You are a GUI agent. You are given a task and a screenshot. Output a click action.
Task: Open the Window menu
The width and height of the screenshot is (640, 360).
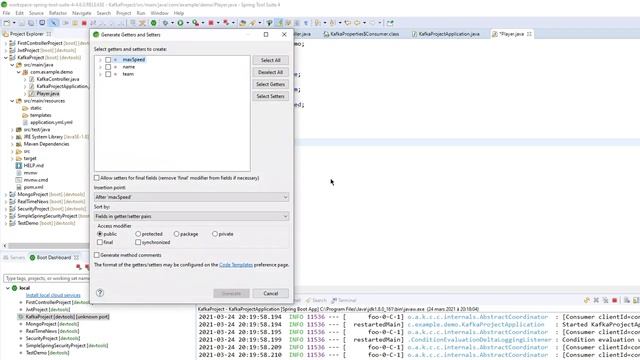point(159,13)
